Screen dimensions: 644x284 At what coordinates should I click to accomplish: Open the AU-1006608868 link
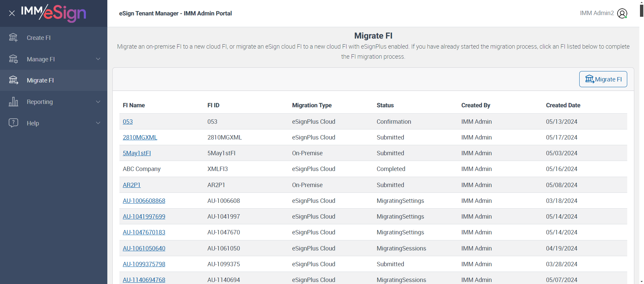(144, 201)
